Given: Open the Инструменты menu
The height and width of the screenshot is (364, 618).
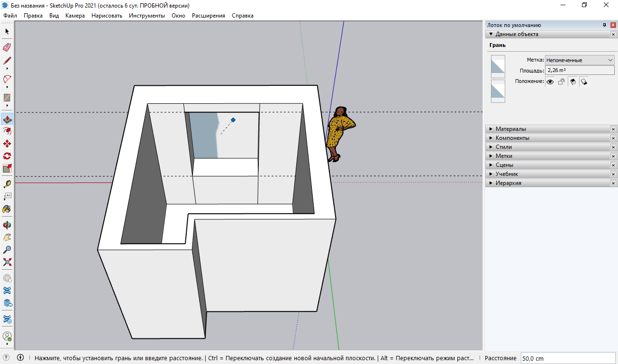Looking at the screenshot, I should coord(147,16).
